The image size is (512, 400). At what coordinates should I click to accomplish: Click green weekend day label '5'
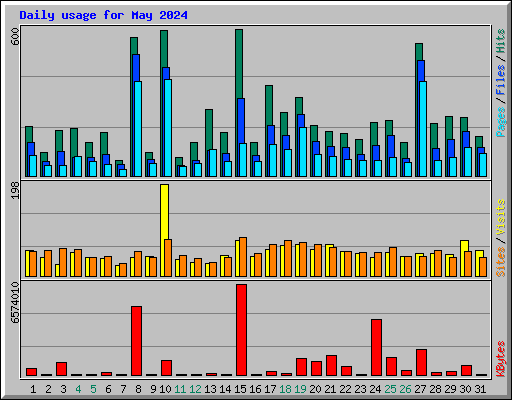click(93, 389)
